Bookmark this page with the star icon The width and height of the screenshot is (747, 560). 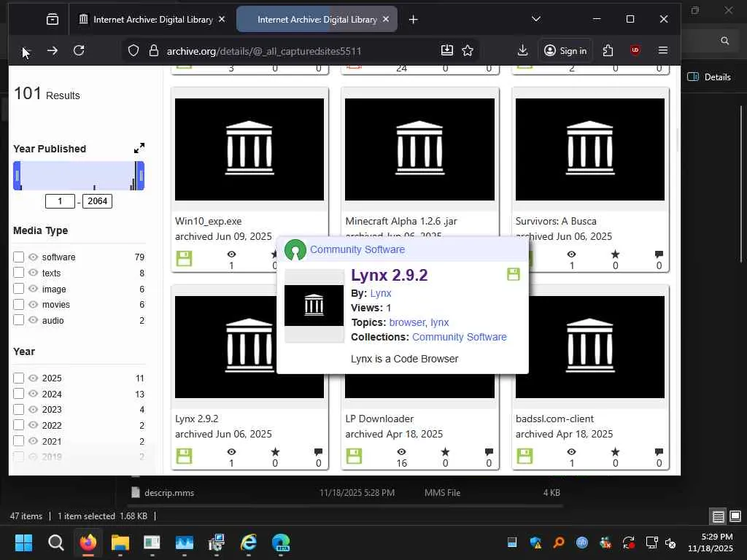[x=468, y=50]
